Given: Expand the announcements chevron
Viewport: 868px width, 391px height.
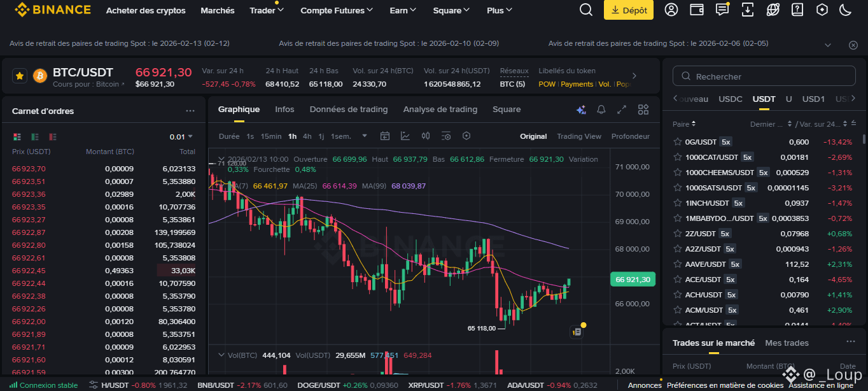Looking at the screenshot, I should [x=828, y=45].
